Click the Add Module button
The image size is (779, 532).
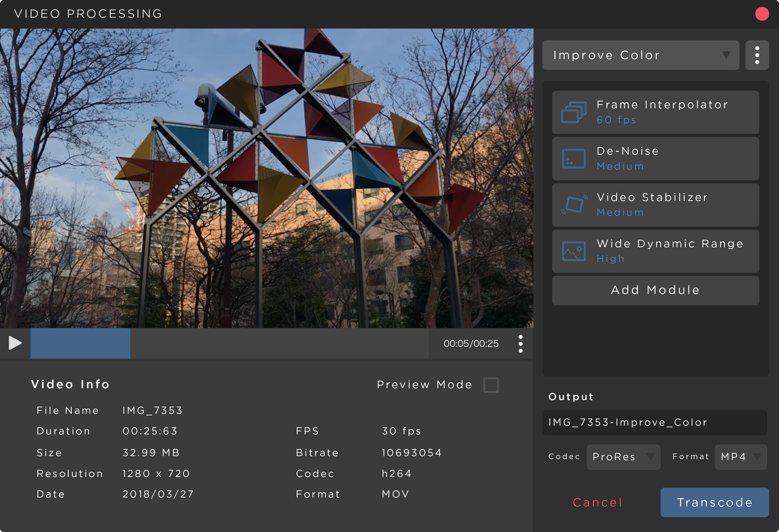pos(655,290)
